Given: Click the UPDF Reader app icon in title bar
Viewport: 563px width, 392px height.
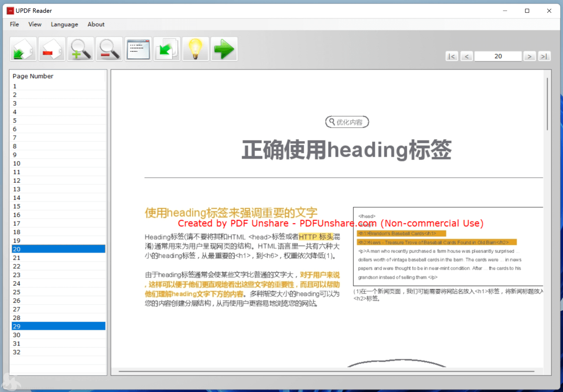Looking at the screenshot, I should coord(10,11).
